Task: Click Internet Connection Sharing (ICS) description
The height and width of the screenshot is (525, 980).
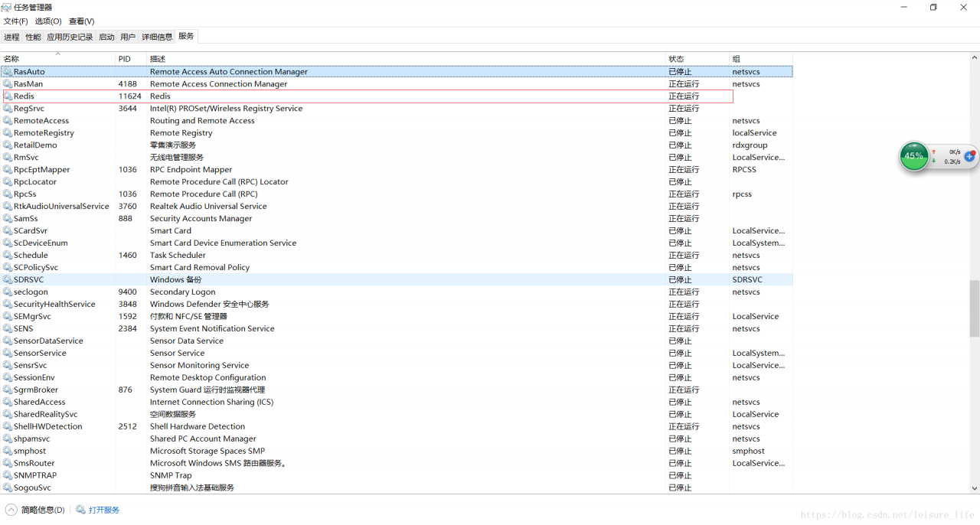Action: (x=211, y=402)
